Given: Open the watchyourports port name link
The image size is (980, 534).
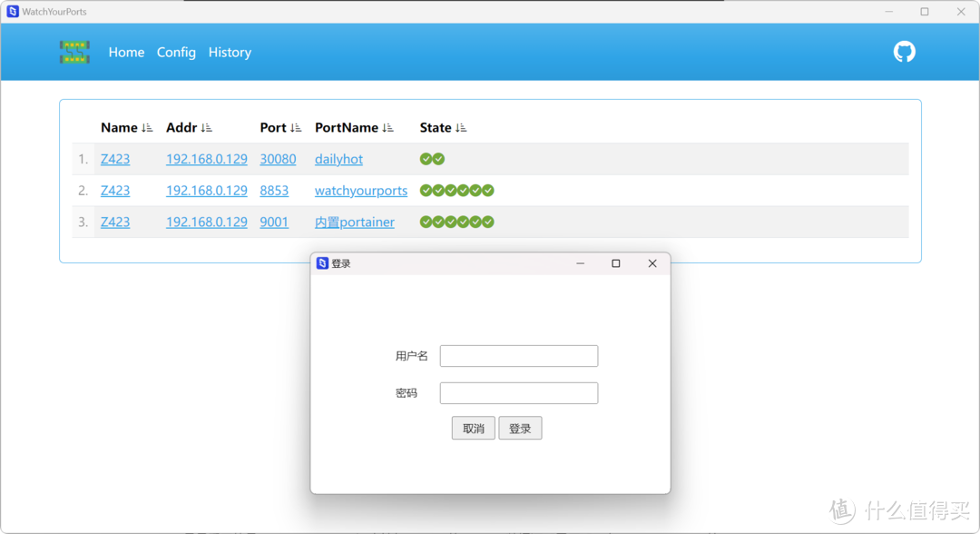Looking at the screenshot, I should pos(360,191).
